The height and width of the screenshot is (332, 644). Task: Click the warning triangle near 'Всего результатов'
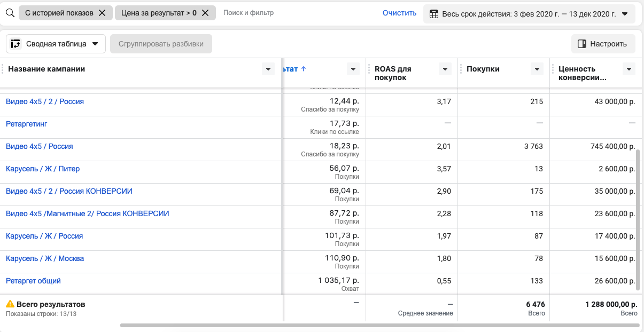10,304
